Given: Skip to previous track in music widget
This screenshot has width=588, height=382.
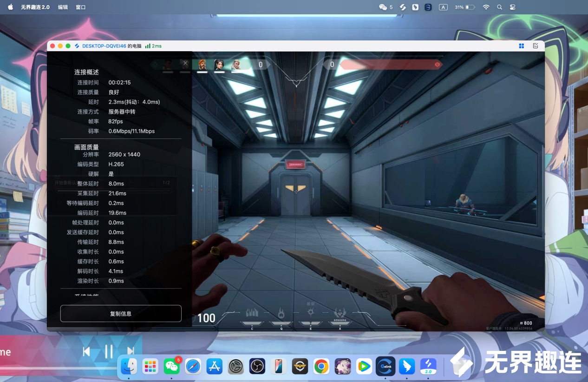Looking at the screenshot, I should [86, 352].
